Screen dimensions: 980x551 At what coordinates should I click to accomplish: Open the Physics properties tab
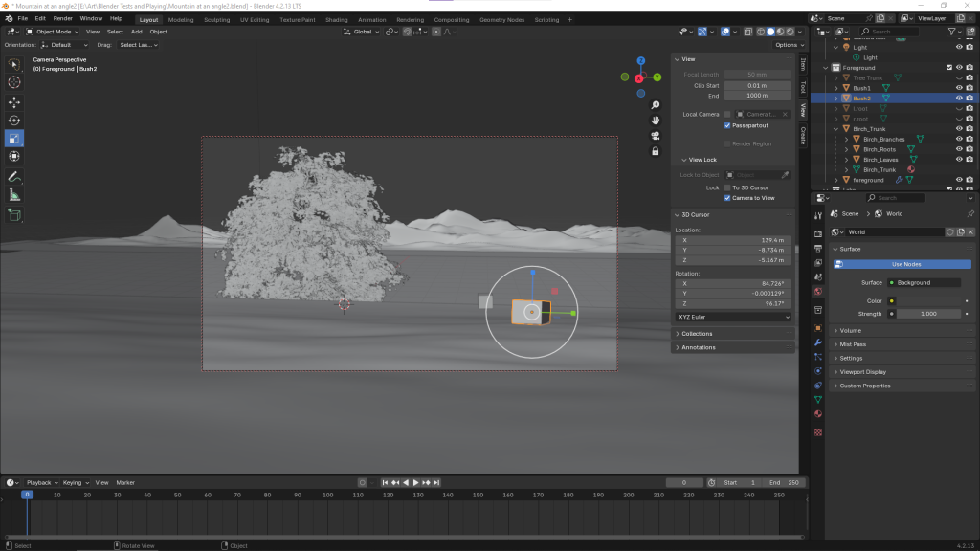818,371
